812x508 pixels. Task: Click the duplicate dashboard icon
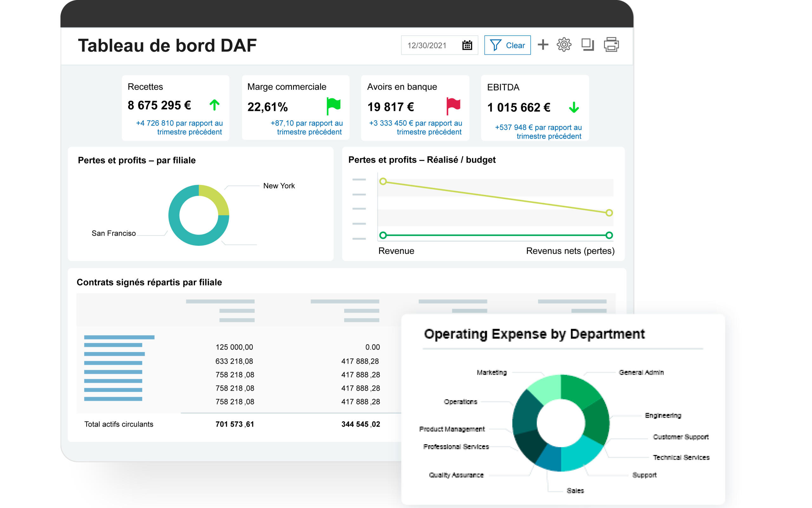pos(587,45)
